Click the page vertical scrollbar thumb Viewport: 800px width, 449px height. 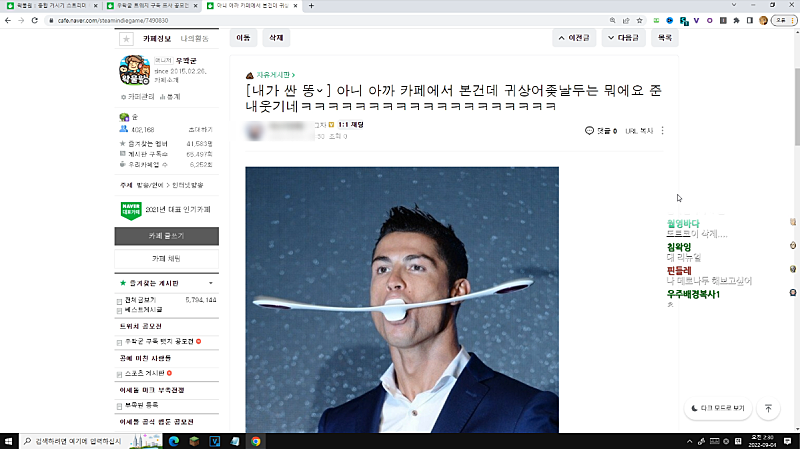point(796,106)
